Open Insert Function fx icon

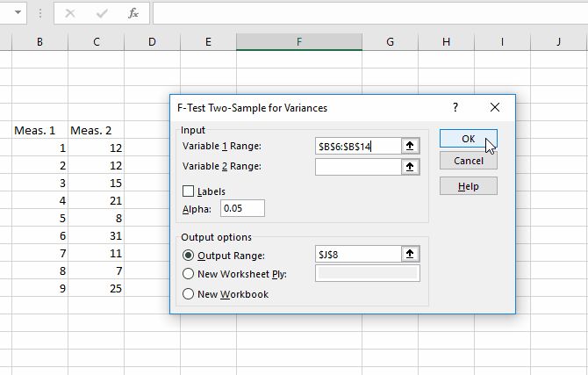coord(133,13)
